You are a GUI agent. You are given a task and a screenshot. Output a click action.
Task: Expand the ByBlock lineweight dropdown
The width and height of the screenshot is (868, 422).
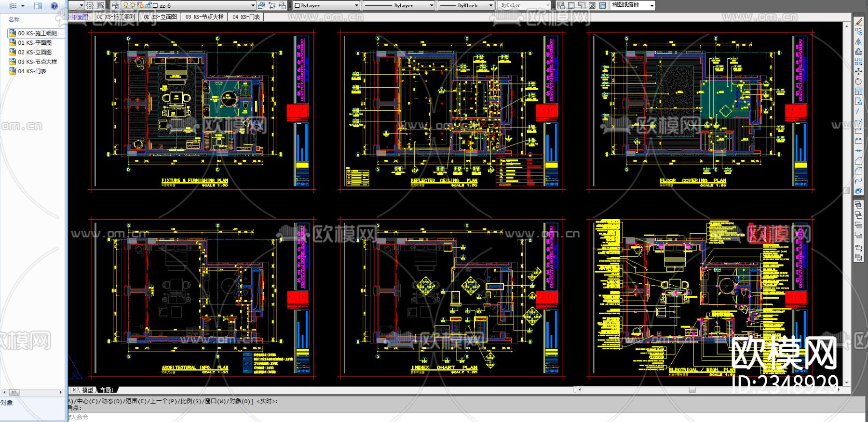(466, 5)
